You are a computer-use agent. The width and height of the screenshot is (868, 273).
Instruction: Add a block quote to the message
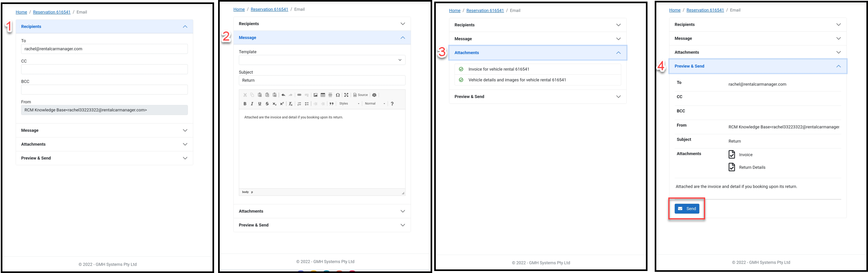click(x=331, y=104)
